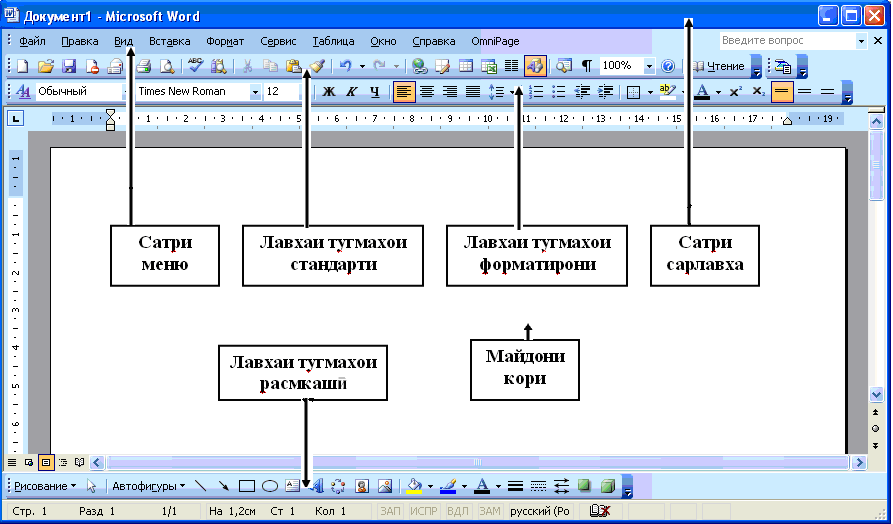
Task: Open the Вставка menu
Action: pyautogui.click(x=169, y=41)
